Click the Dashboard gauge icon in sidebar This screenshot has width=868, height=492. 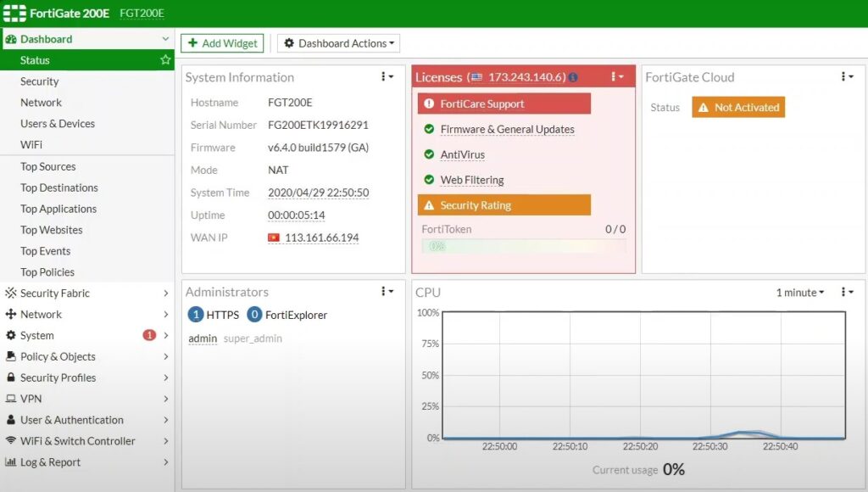tap(10, 39)
